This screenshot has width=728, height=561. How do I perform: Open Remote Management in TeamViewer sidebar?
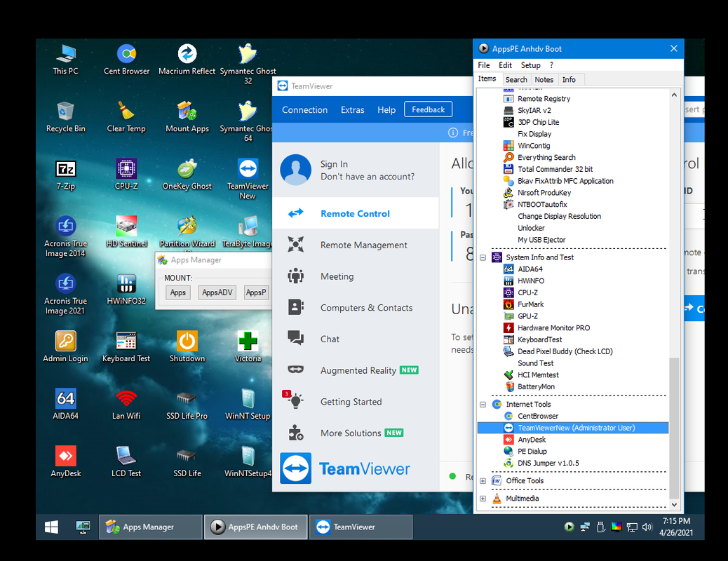(356, 245)
